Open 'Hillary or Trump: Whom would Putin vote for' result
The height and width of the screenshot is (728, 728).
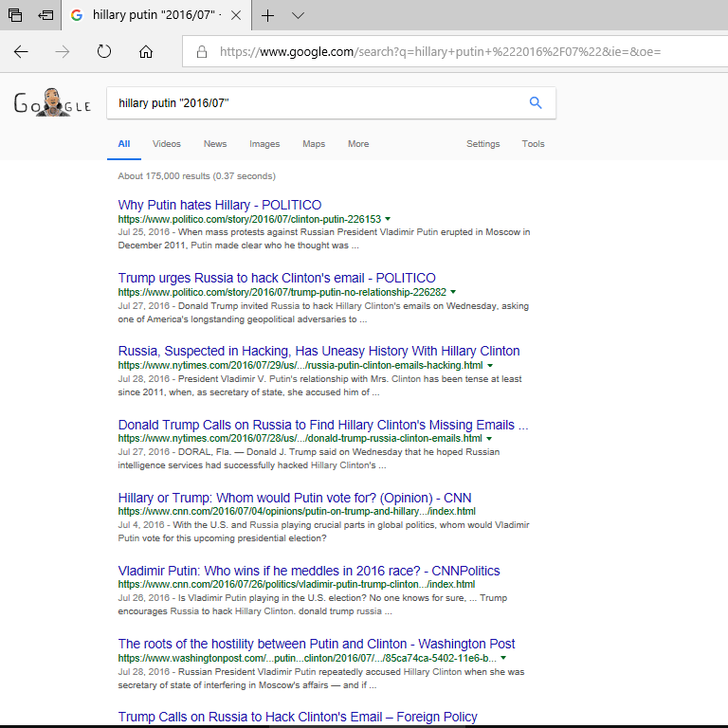coord(295,498)
